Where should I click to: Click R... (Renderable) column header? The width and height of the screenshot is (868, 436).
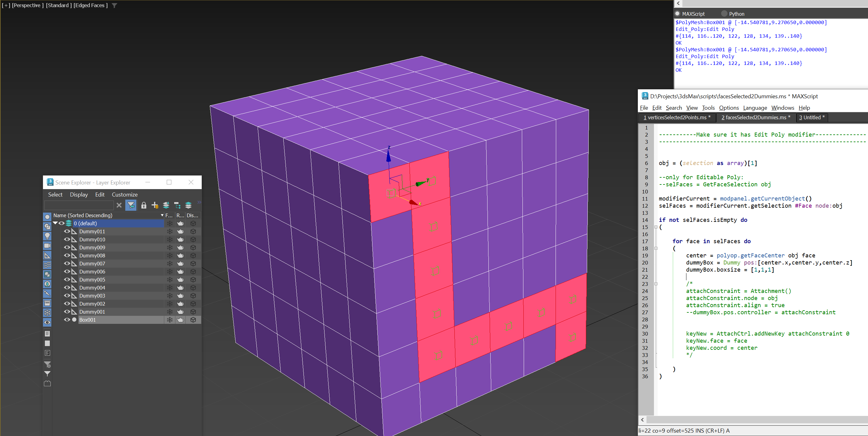tap(180, 215)
